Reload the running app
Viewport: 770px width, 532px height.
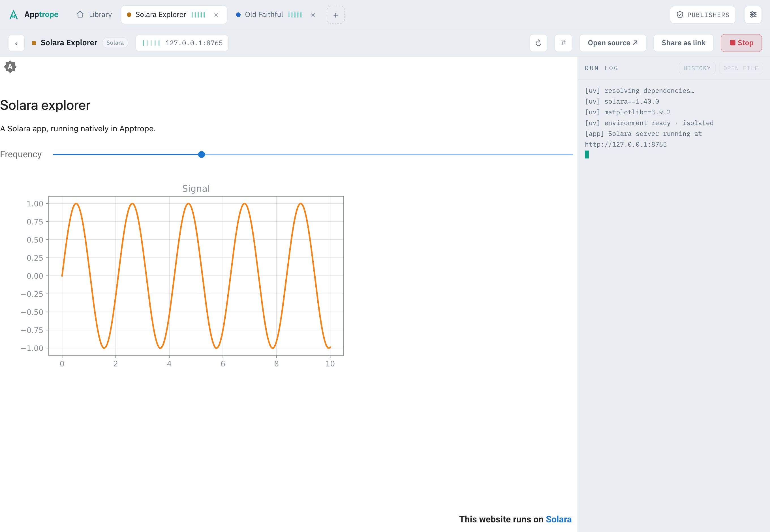tap(538, 43)
